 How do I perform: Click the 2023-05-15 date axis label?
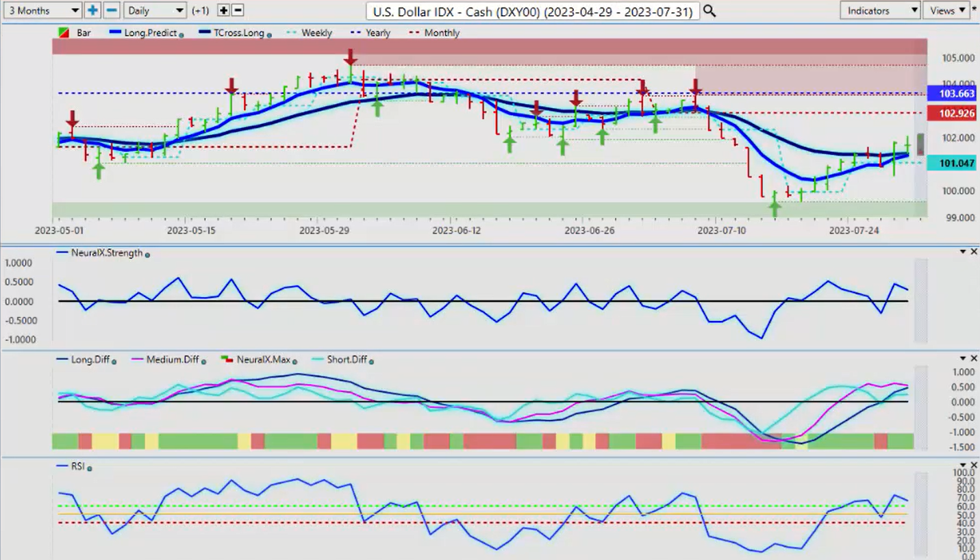pos(191,231)
